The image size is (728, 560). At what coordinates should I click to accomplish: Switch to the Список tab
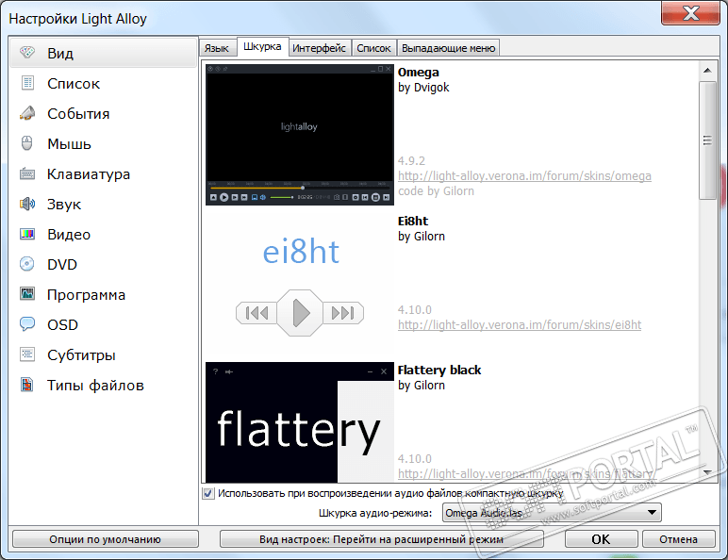(x=373, y=48)
